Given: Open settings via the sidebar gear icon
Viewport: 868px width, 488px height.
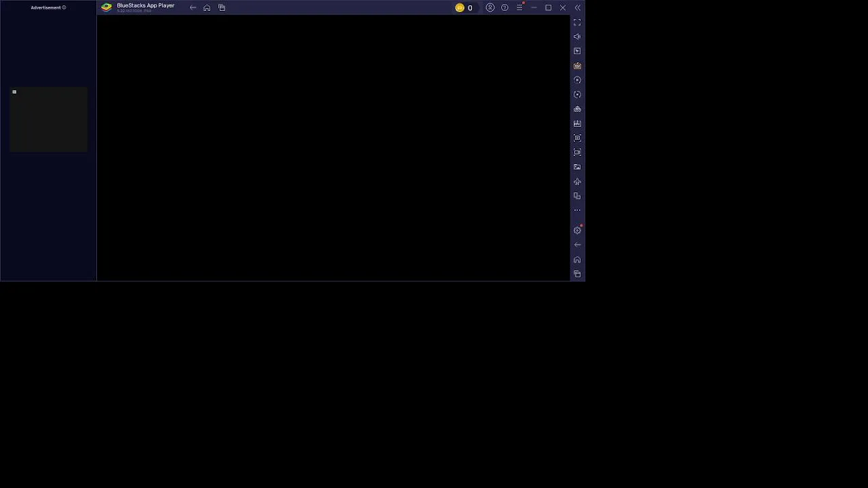Looking at the screenshot, I should click(x=577, y=230).
